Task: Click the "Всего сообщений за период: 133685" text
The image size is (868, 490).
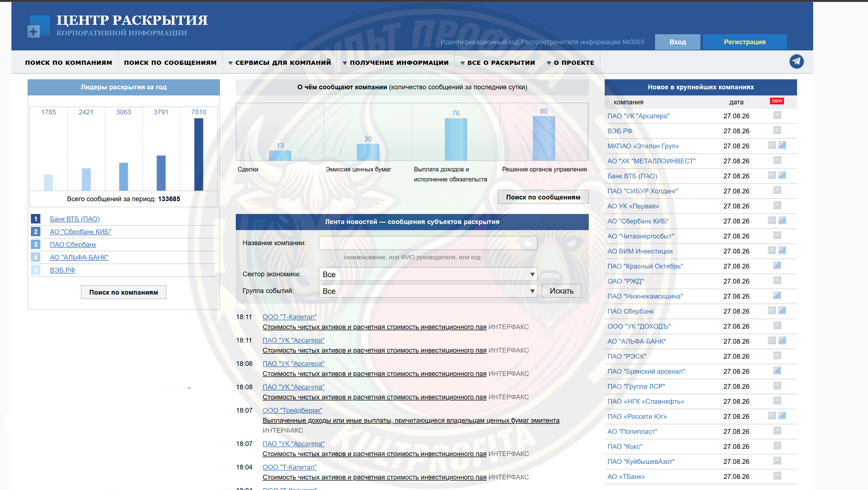Action: pyautogui.click(x=123, y=199)
